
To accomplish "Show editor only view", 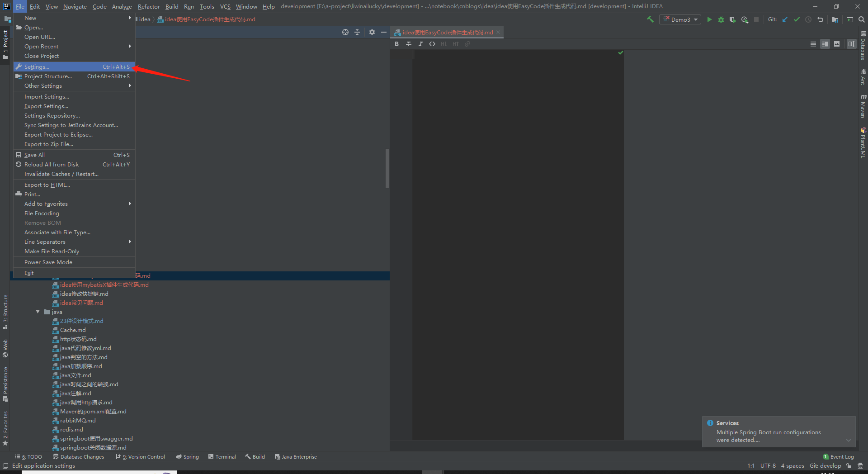I will coord(813,44).
